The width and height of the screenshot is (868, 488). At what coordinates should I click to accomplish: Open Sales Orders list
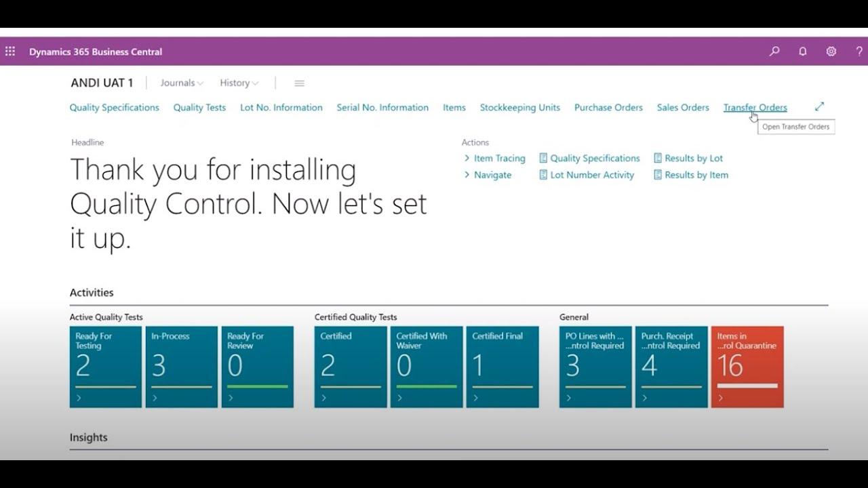(x=683, y=107)
